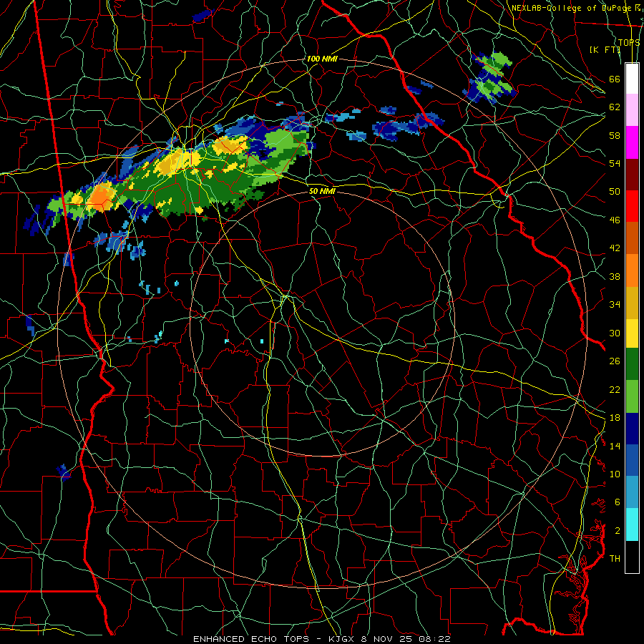Screen dimensions: 644x644
Task: Click the magenta 58 kft legend swatch
Action: click(632, 142)
